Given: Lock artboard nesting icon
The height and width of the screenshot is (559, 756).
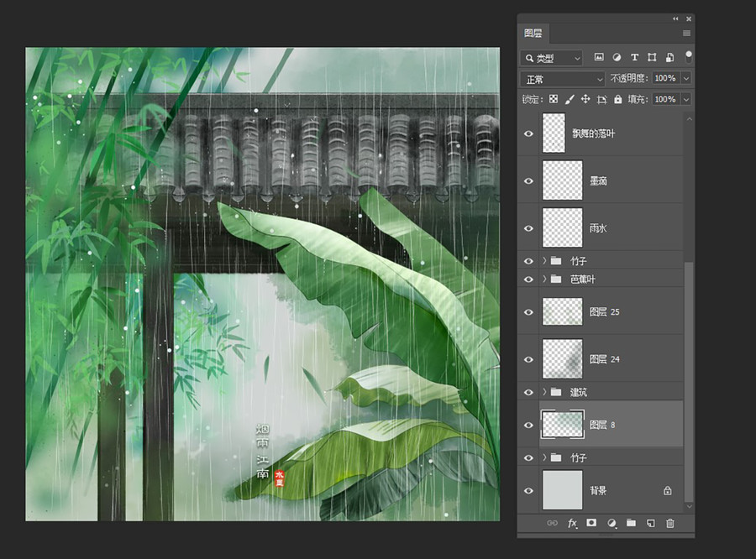Looking at the screenshot, I should [601, 99].
